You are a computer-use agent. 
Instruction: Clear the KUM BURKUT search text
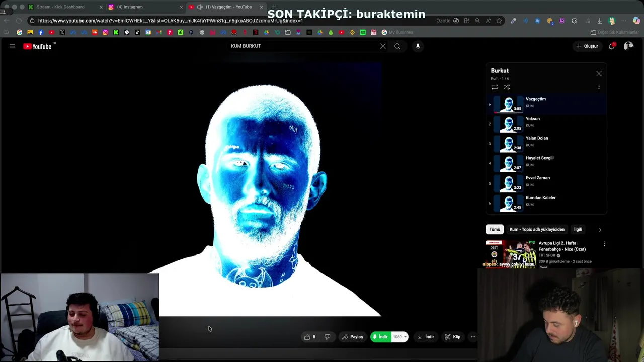point(383,46)
